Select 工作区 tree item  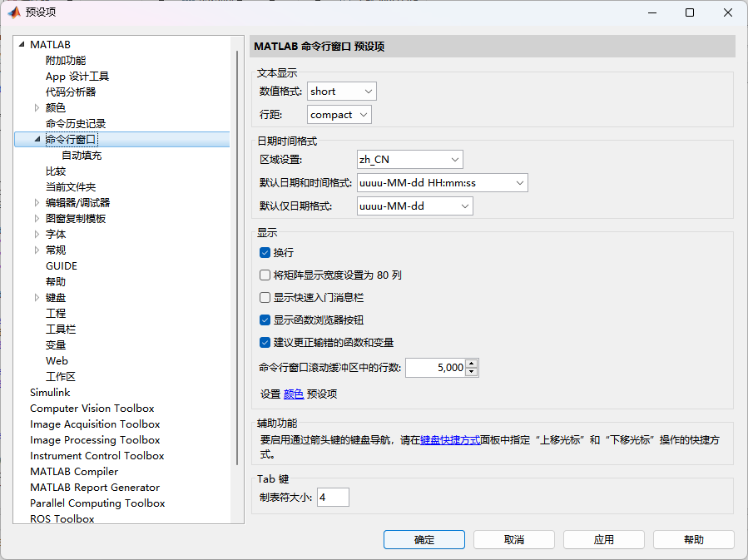tap(61, 377)
